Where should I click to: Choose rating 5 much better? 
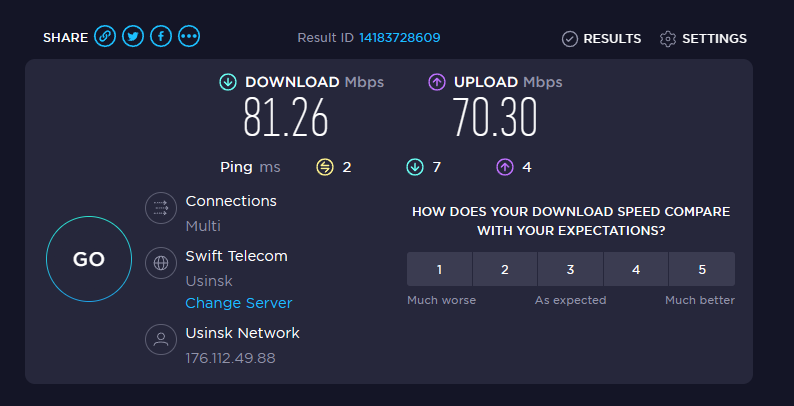coord(701,269)
